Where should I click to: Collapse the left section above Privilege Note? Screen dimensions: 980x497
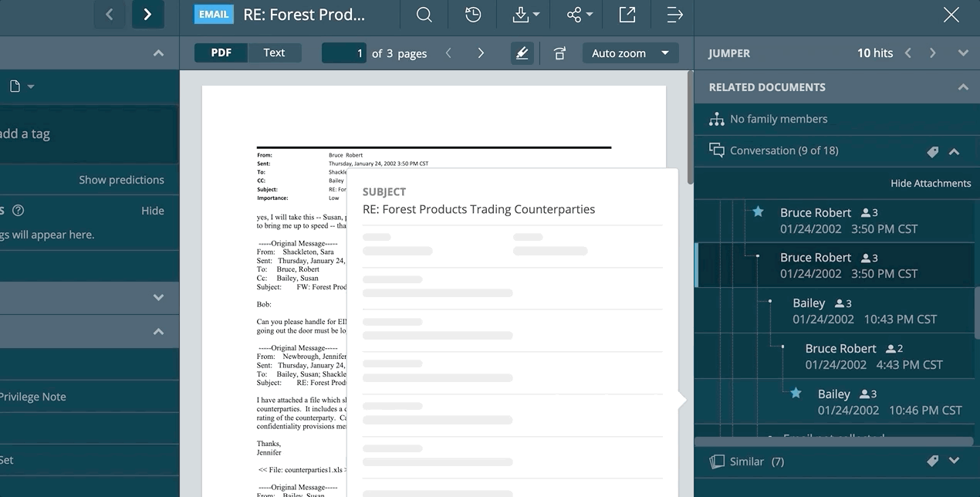tap(158, 332)
